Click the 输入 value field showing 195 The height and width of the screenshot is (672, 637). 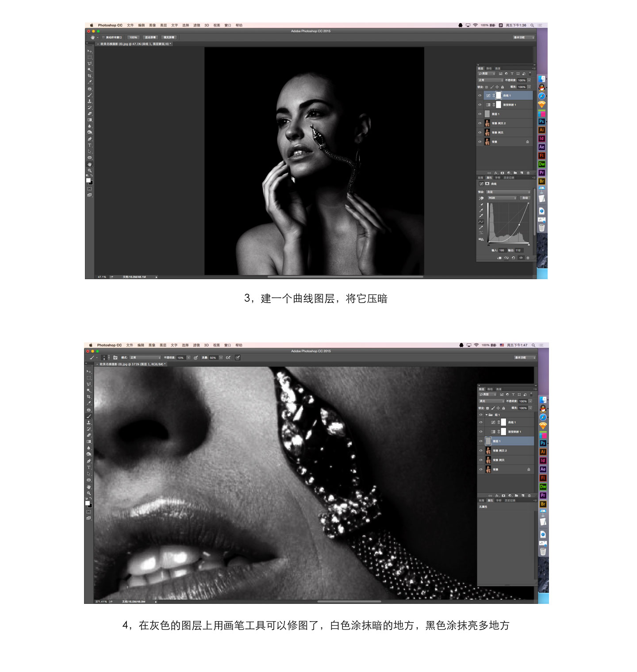click(503, 250)
